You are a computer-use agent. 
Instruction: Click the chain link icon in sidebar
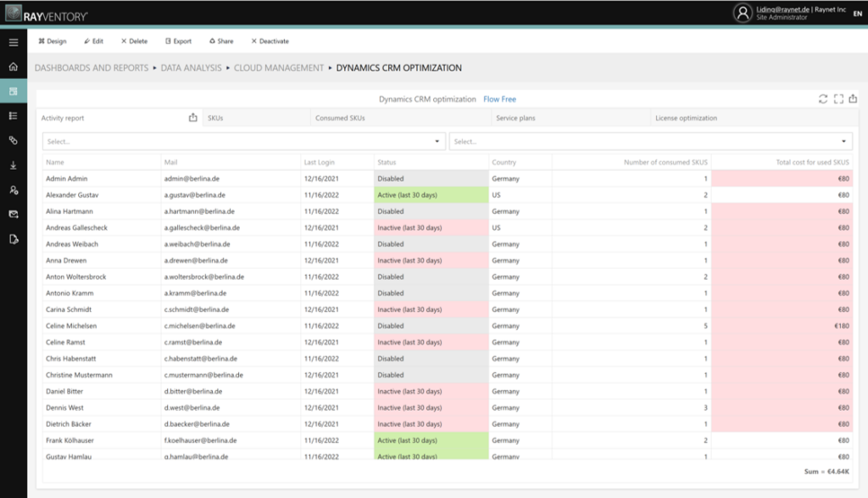14,140
